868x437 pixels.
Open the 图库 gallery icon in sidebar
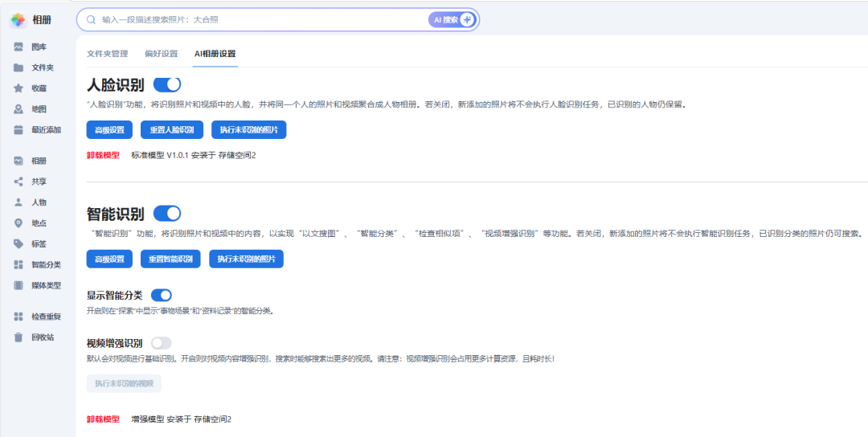tap(18, 47)
